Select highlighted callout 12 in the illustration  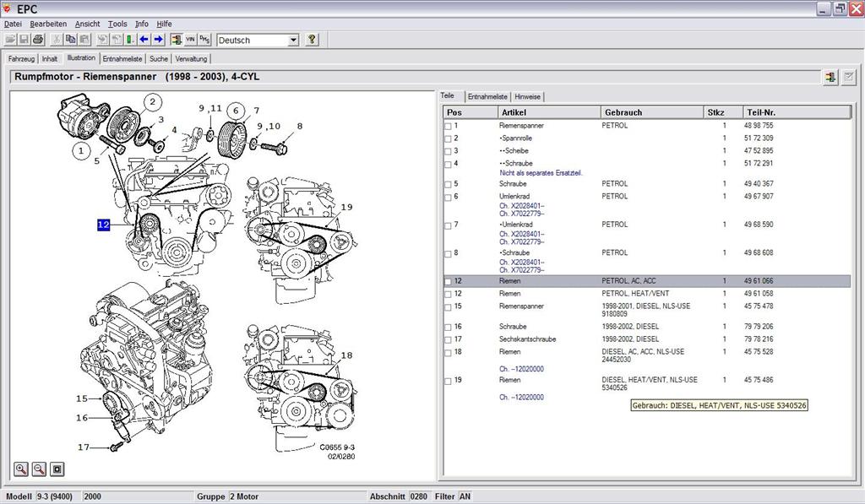(x=104, y=225)
